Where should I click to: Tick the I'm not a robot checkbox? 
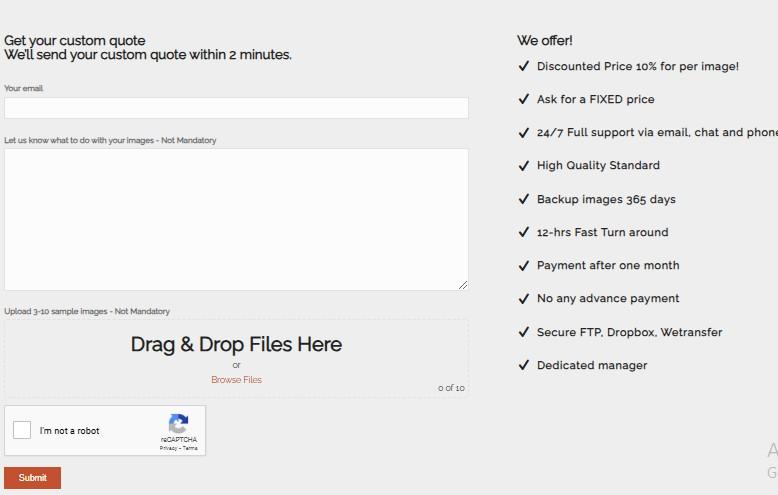click(x=22, y=430)
